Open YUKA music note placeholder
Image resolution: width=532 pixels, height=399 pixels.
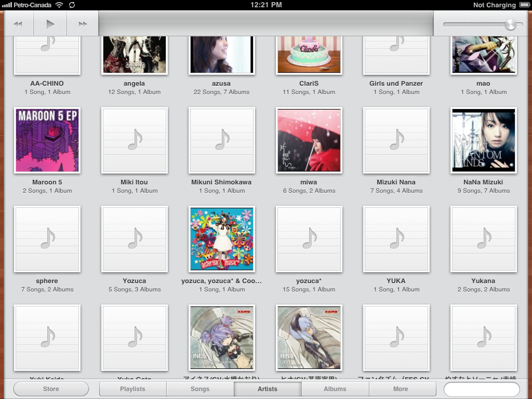tap(396, 239)
